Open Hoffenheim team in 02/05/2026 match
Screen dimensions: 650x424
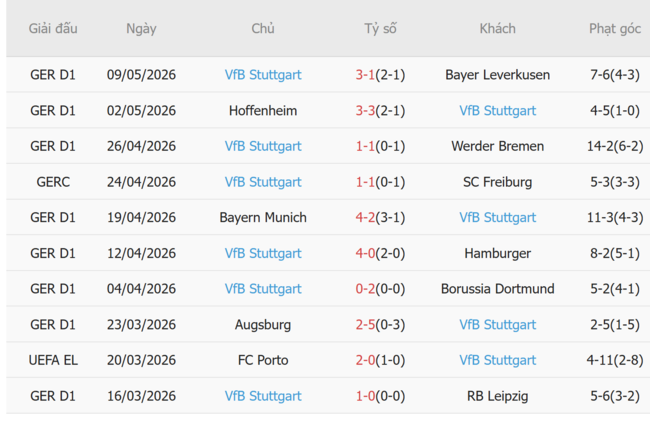(263, 111)
